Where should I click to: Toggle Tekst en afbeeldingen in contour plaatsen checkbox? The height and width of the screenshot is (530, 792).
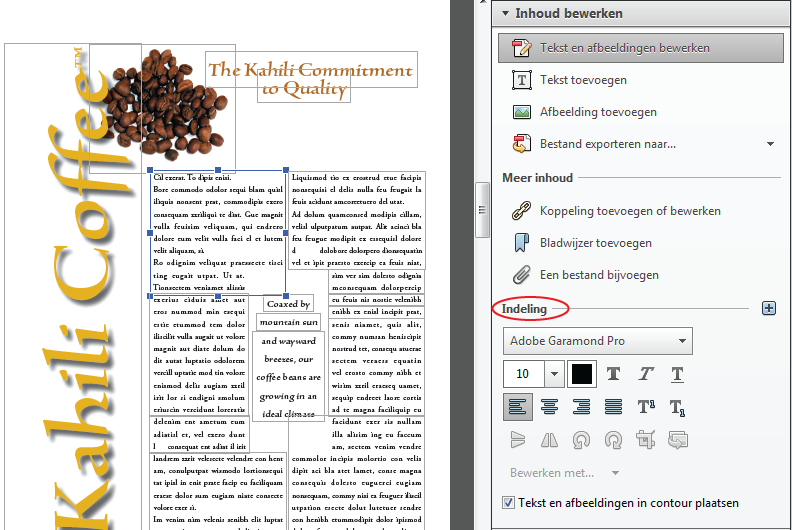[x=509, y=503]
